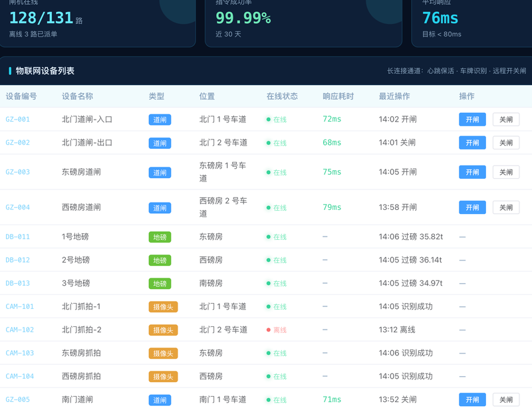The height and width of the screenshot is (408, 532).
Task: Close gate GZ-002 with 关闸
Action: (x=506, y=143)
